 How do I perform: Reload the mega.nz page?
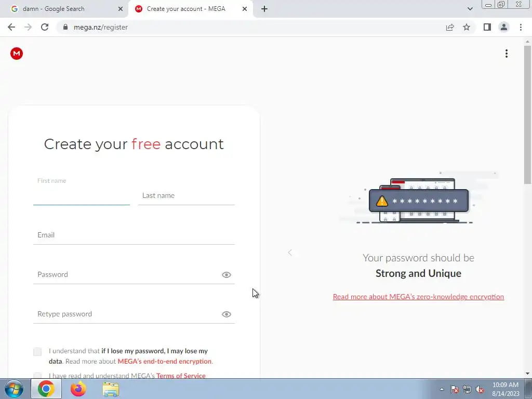45,27
